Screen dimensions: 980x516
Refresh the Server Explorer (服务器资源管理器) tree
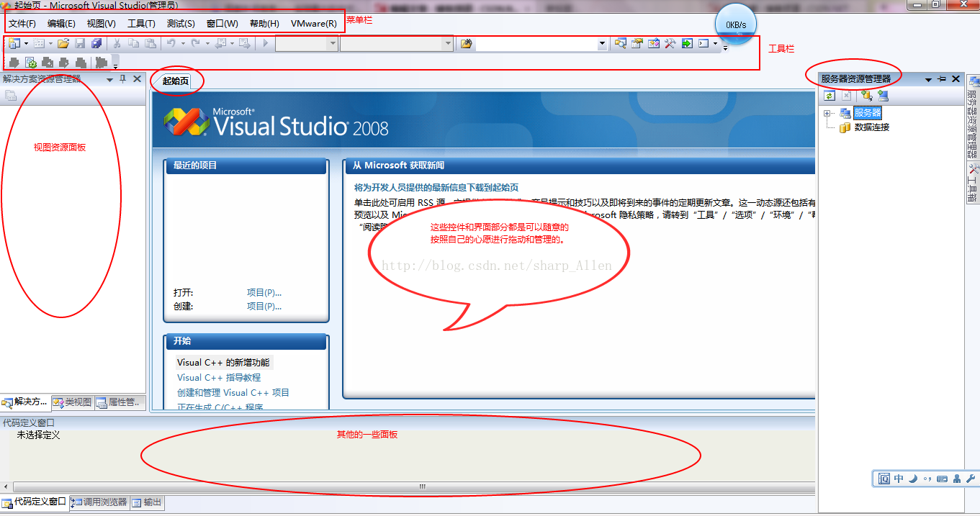point(830,95)
